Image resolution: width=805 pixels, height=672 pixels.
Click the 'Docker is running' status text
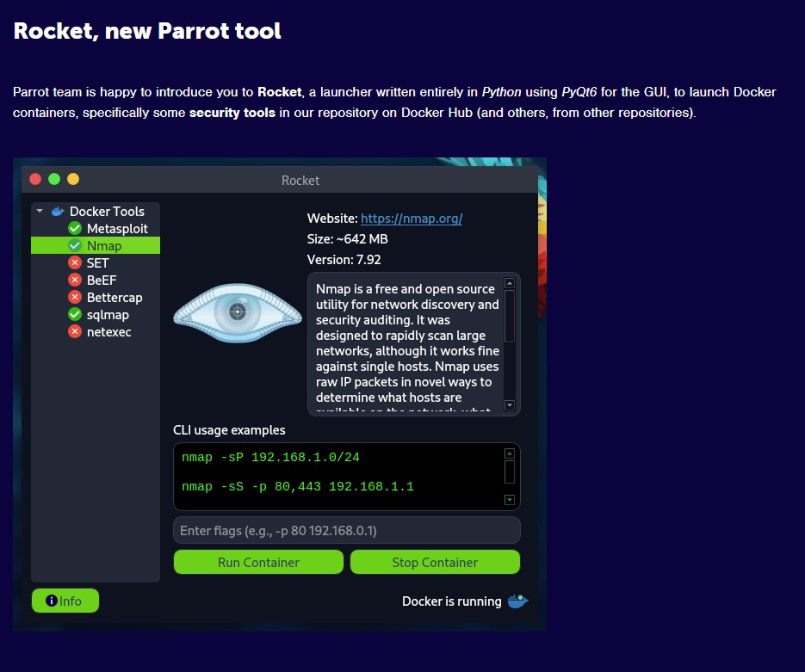tap(452, 601)
